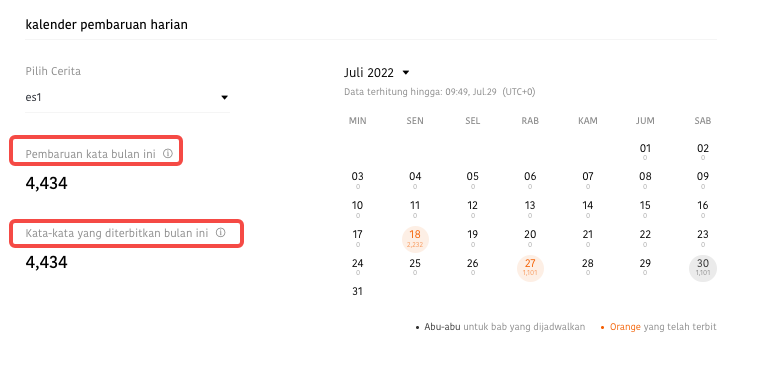Select gray scheduled date 30 in calendar
Screen dimensions: 774x370
(703, 268)
